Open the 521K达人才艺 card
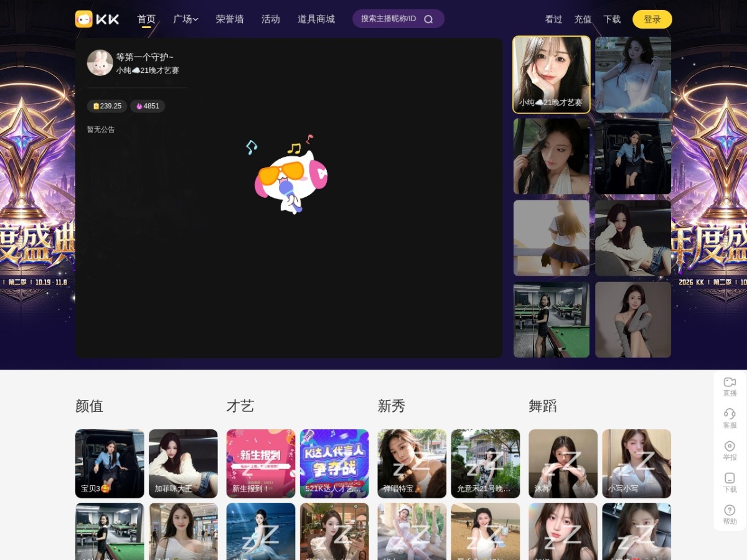Image resolution: width=747 pixels, height=560 pixels. [334, 464]
